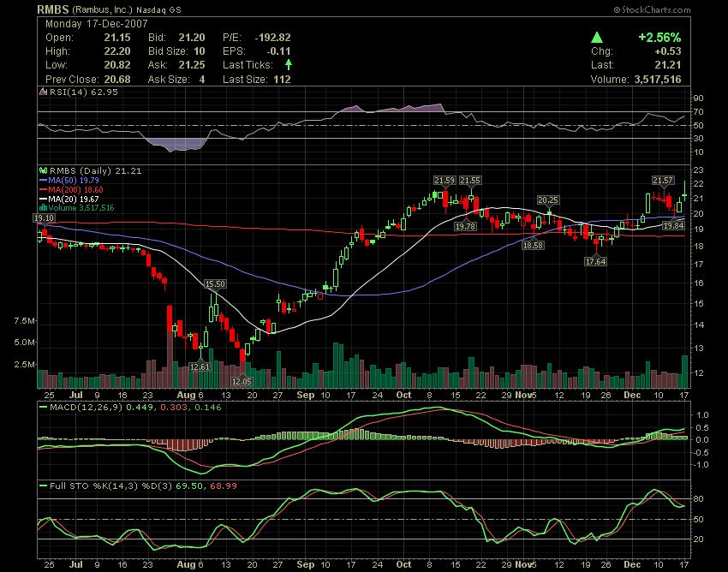Click the 19.84 price label
This screenshot has width=728, height=572.
673,226
